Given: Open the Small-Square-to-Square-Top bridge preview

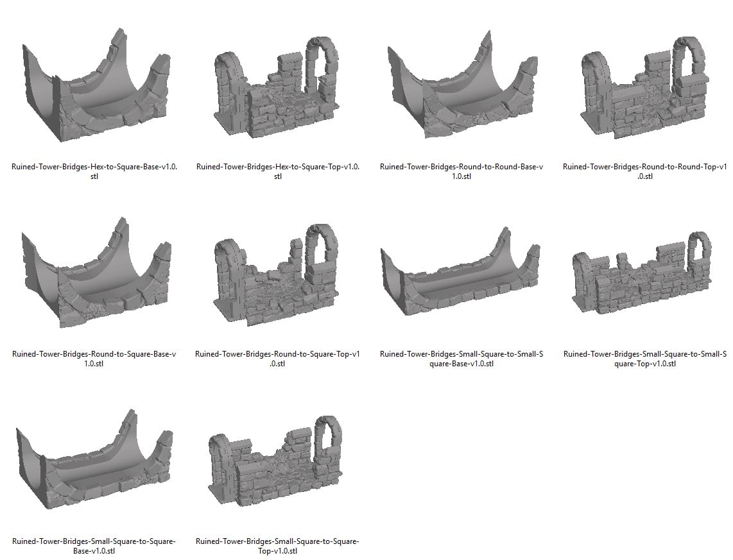Looking at the screenshot, I should pos(276,471).
